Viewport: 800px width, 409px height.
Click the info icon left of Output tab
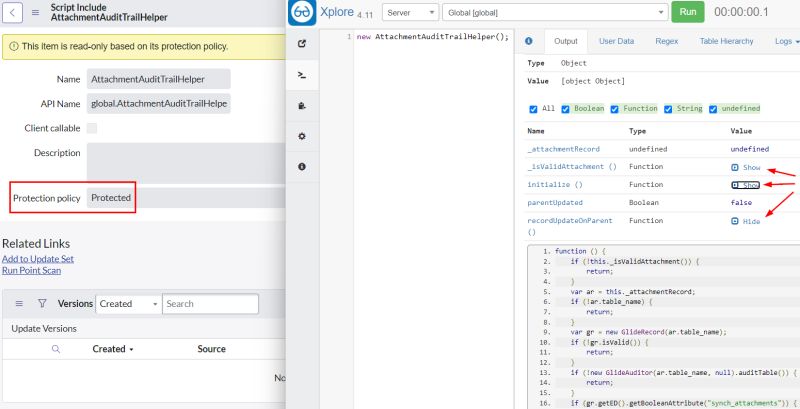point(529,41)
